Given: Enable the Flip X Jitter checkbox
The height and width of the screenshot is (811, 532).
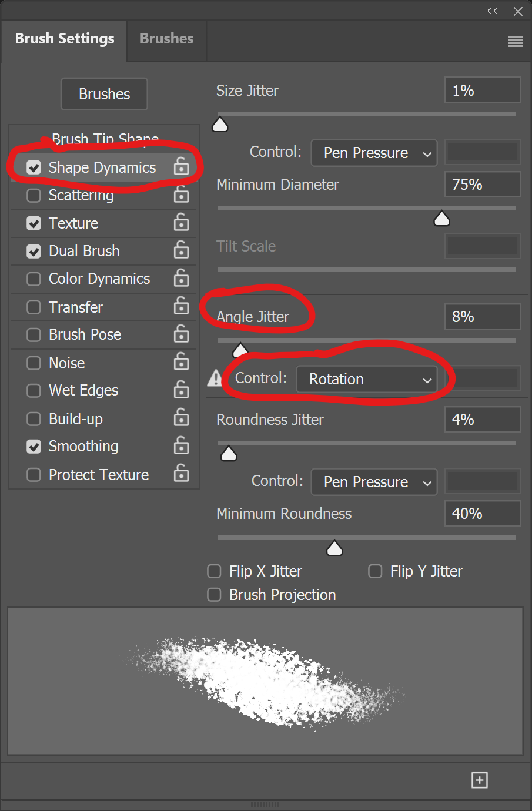Looking at the screenshot, I should (215, 571).
